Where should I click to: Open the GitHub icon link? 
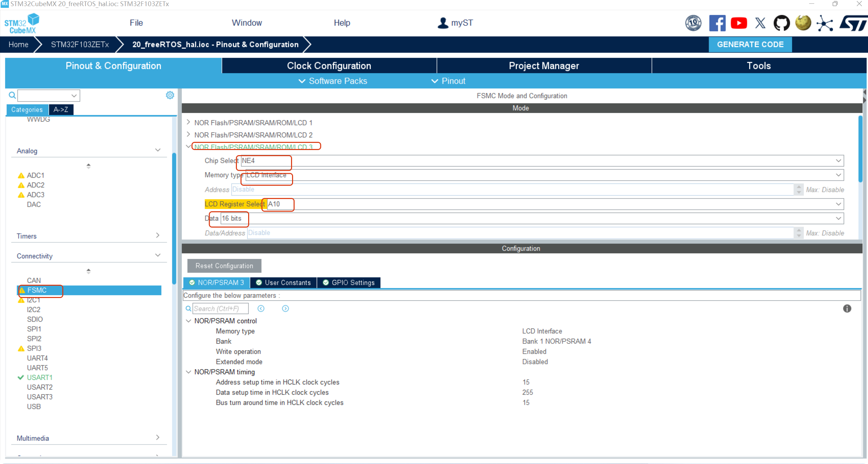pos(782,23)
